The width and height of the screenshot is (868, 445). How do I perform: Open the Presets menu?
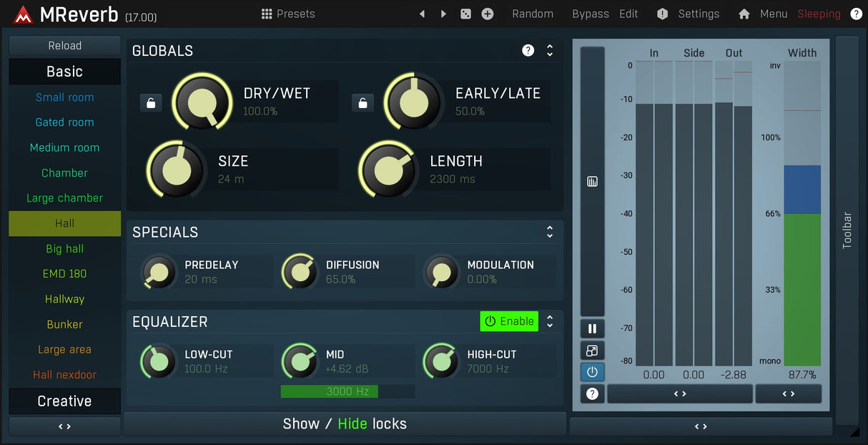pos(287,14)
